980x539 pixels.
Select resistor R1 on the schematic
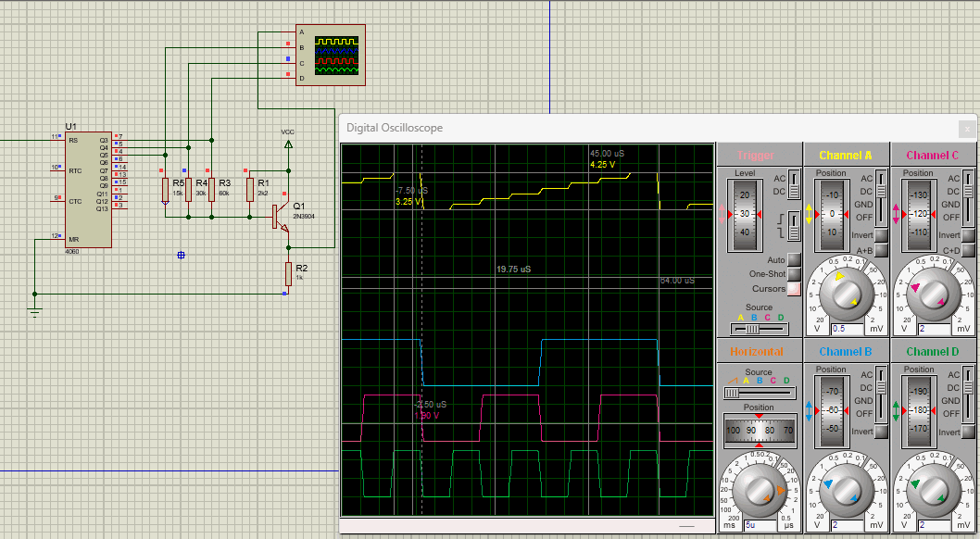point(250,189)
